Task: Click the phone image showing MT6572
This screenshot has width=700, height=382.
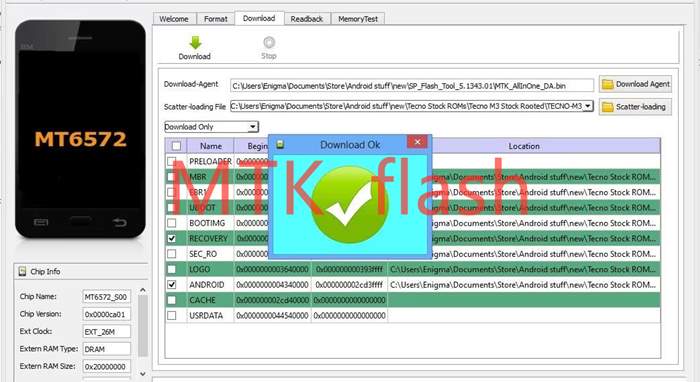Action: pyautogui.click(x=80, y=129)
